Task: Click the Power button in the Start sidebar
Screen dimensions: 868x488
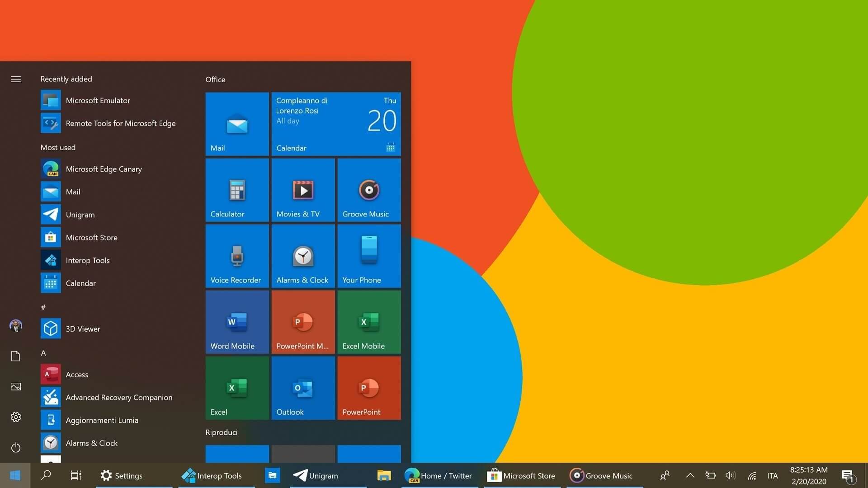Action: tap(16, 448)
